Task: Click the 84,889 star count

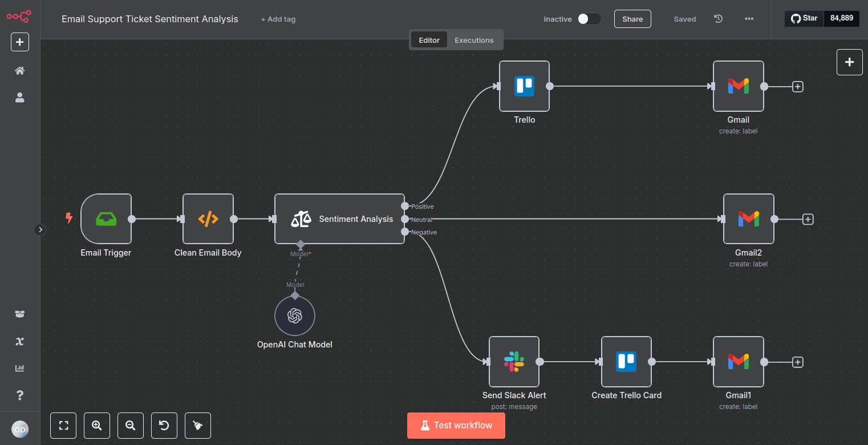Action: coord(842,18)
